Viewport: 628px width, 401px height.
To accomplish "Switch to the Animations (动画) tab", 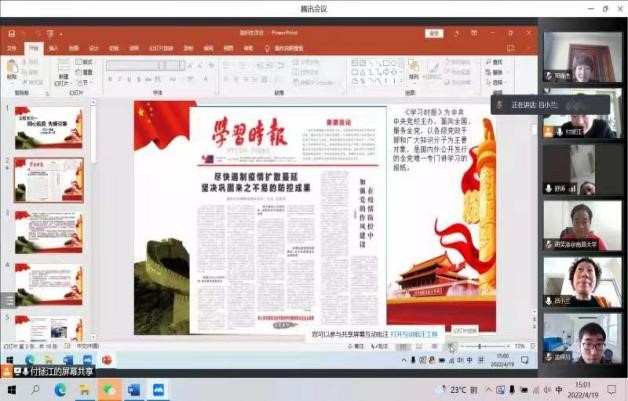I will (x=133, y=48).
